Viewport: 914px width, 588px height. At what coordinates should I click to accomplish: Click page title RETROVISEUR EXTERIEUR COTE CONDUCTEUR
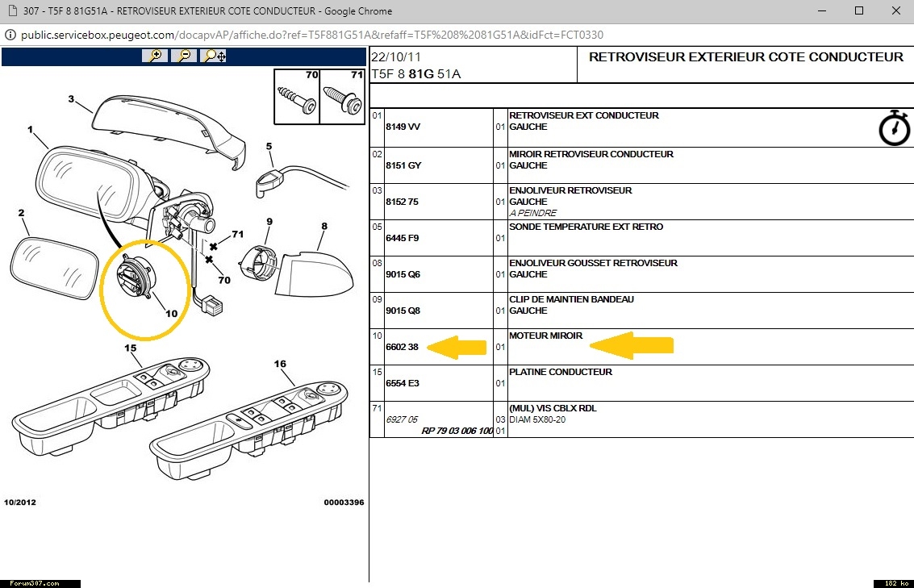(746, 57)
